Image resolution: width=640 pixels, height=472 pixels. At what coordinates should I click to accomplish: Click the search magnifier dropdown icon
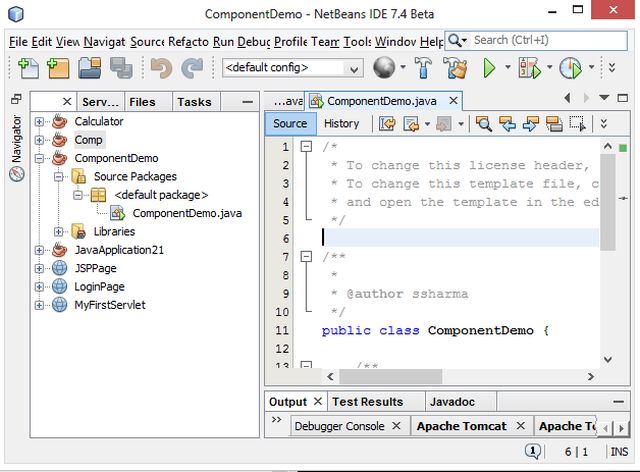coord(457,40)
